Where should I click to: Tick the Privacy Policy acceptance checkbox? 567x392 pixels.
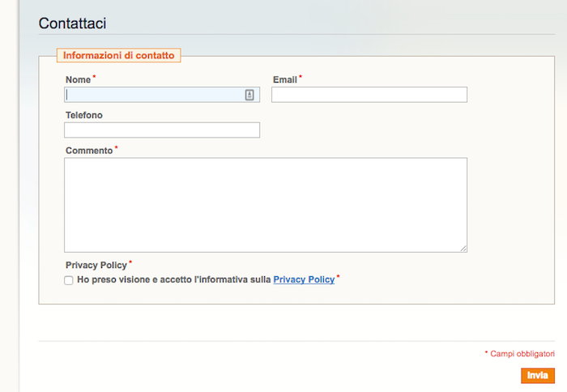[x=69, y=280]
